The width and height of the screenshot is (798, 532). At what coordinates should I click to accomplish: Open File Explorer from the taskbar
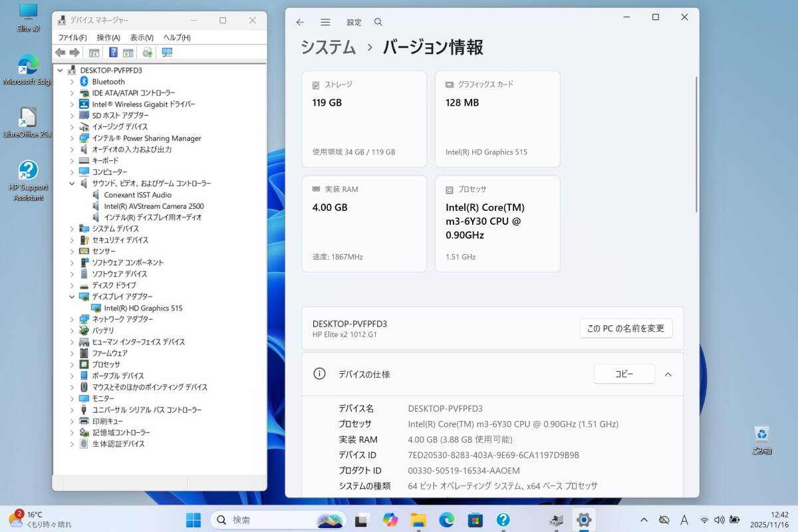pyautogui.click(x=418, y=519)
